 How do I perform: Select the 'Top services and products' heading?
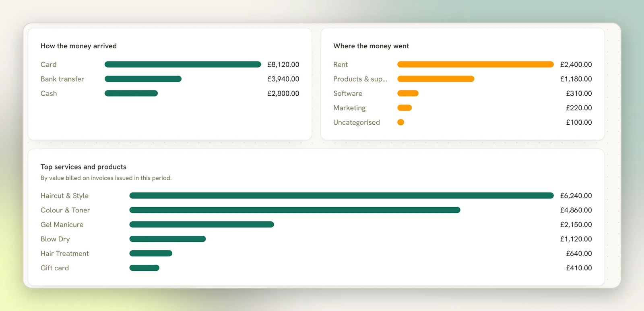[83, 167]
